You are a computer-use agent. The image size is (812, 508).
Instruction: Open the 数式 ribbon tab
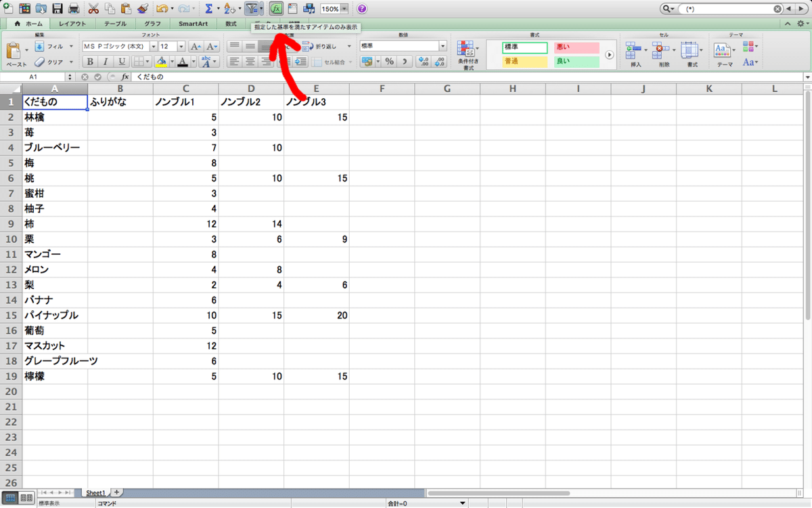pos(231,24)
